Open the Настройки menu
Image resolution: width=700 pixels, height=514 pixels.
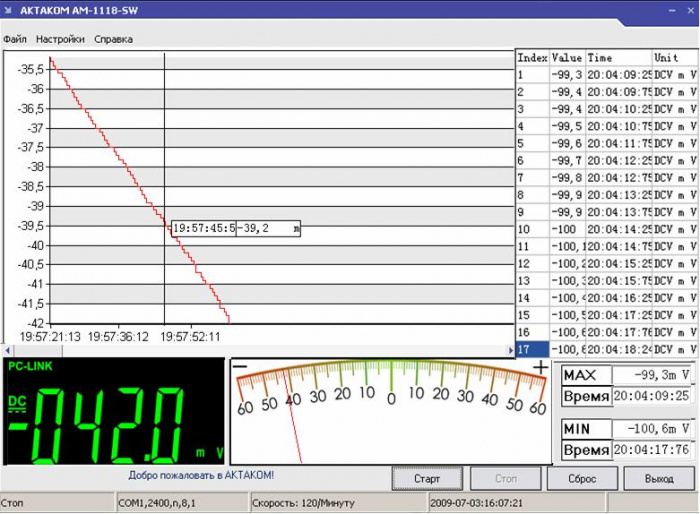click(x=60, y=39)
